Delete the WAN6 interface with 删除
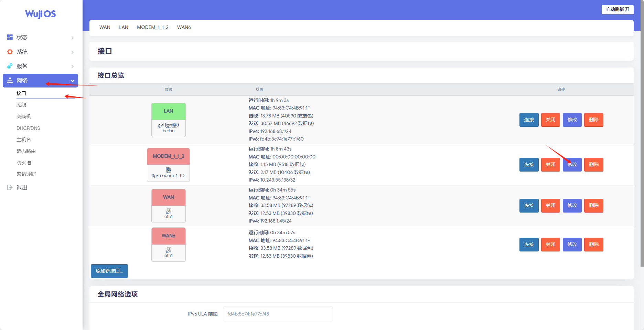644x330 pixels. pyautogui.click(x=593, y=245)
